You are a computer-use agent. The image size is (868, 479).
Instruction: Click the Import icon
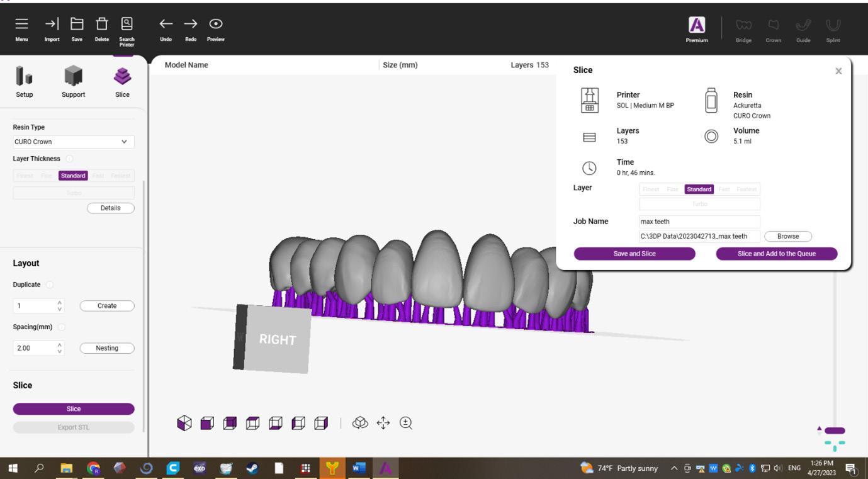click(52, 24)
